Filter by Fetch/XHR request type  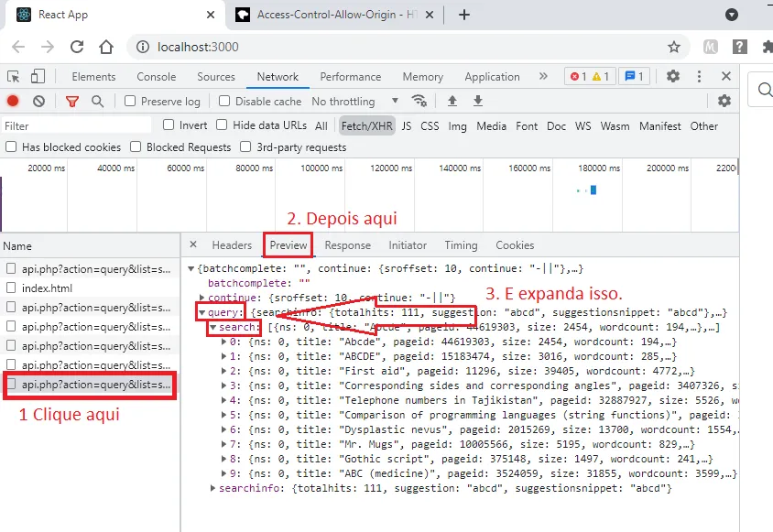pos(367,126)
